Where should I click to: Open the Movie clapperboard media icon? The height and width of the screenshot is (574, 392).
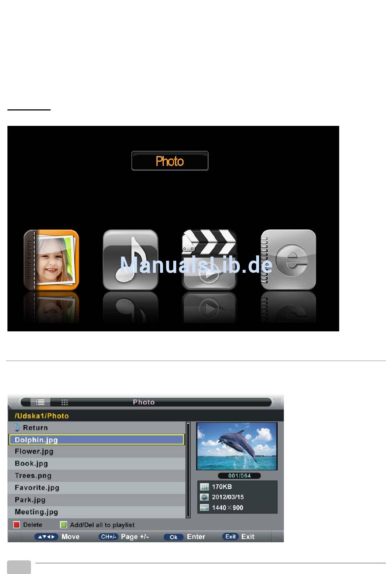(209, 260)
